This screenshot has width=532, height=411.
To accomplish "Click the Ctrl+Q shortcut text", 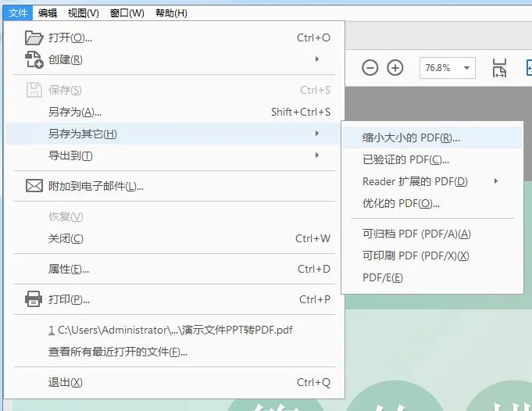I will [x=313, y=383].
